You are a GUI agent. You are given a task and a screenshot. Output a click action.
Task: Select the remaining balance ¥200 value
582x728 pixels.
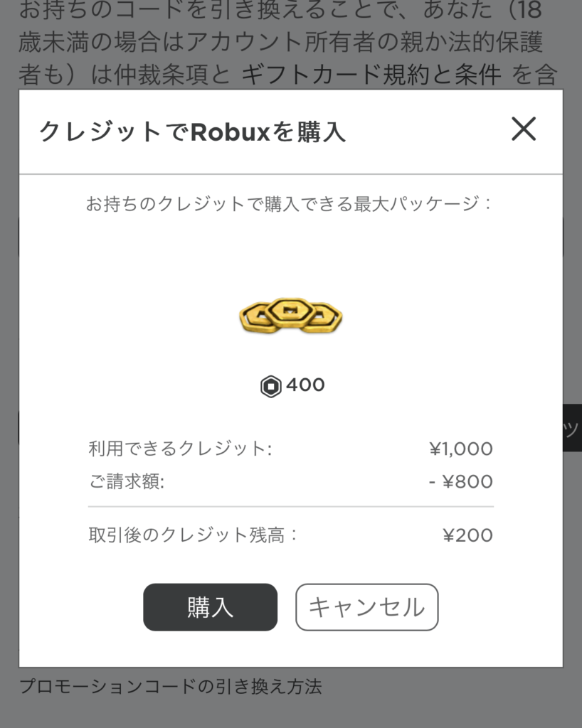(x=467, y=535)
